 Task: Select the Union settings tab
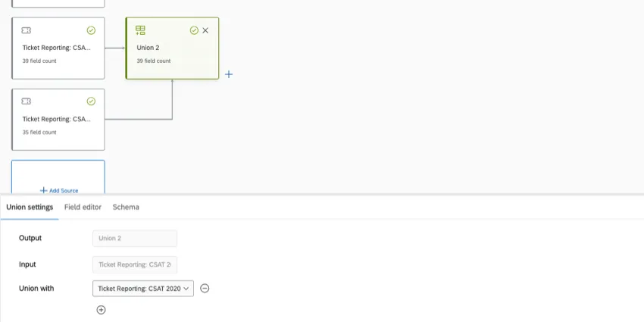30,207
